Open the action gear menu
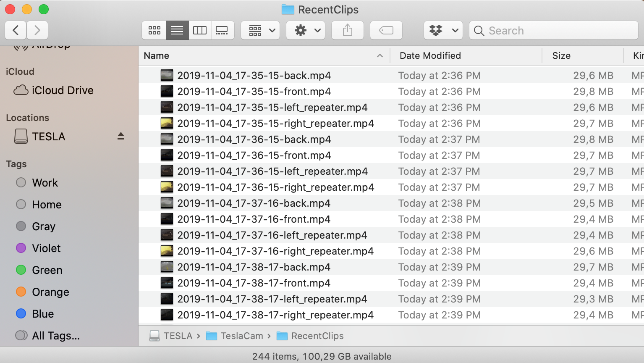This screenshot has width=644, height=363. [306, 30]
